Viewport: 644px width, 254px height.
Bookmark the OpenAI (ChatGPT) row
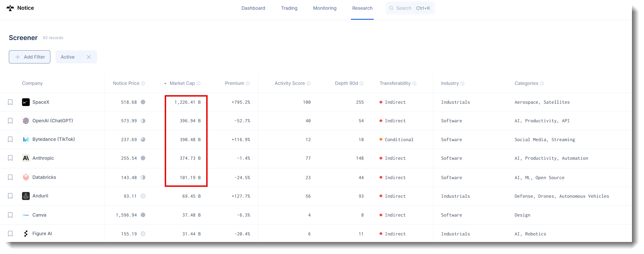(10, 121)
